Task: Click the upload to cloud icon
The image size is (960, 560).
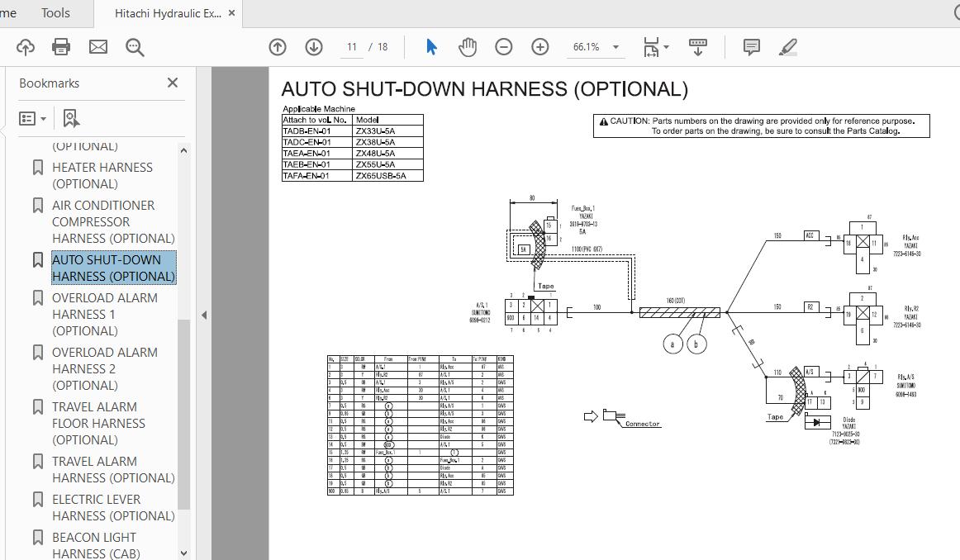Action: click(x=25, y=47)
